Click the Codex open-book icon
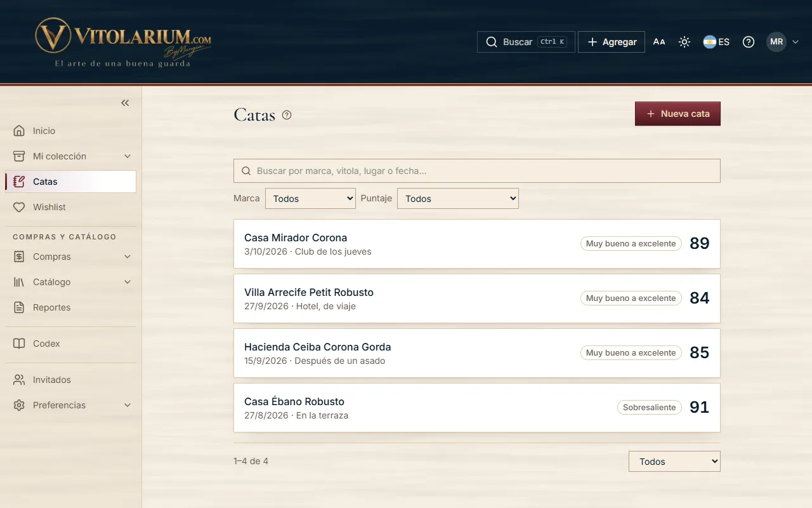 [x=19, y=344]
